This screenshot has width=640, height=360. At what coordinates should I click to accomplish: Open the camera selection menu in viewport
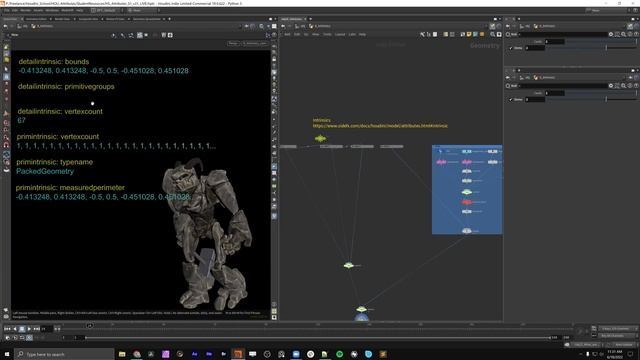[255, 43]
